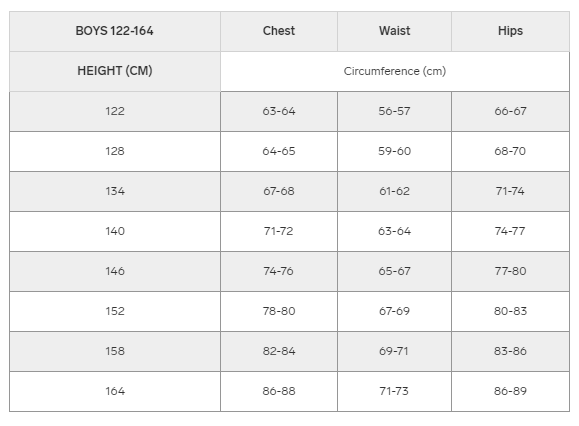Viewport: 579px width, 426px height.
Task: Click the hips value 80-83
Action: tap(510, 311)
